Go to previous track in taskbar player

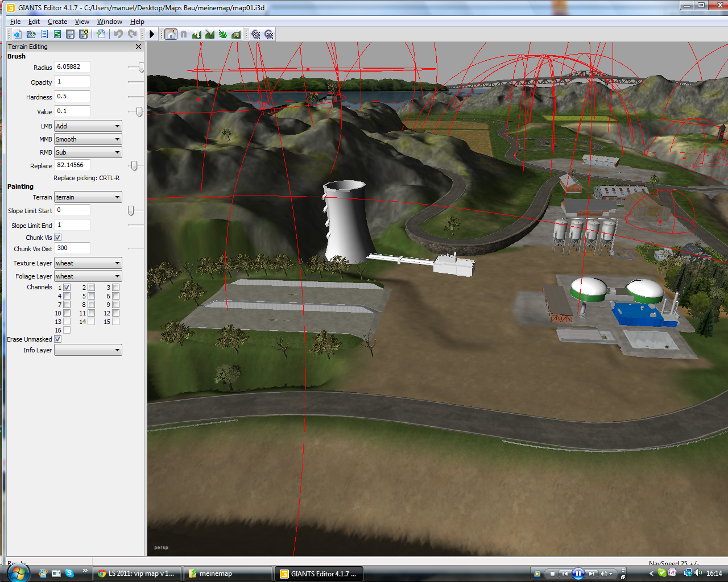(x=564, y=573)
